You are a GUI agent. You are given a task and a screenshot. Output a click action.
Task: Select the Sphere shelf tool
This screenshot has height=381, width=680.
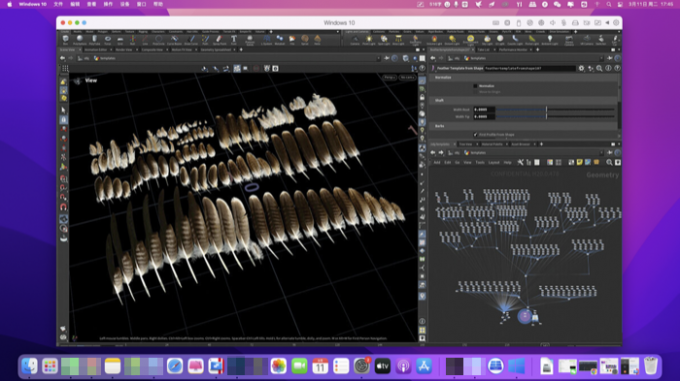point(80,39)
